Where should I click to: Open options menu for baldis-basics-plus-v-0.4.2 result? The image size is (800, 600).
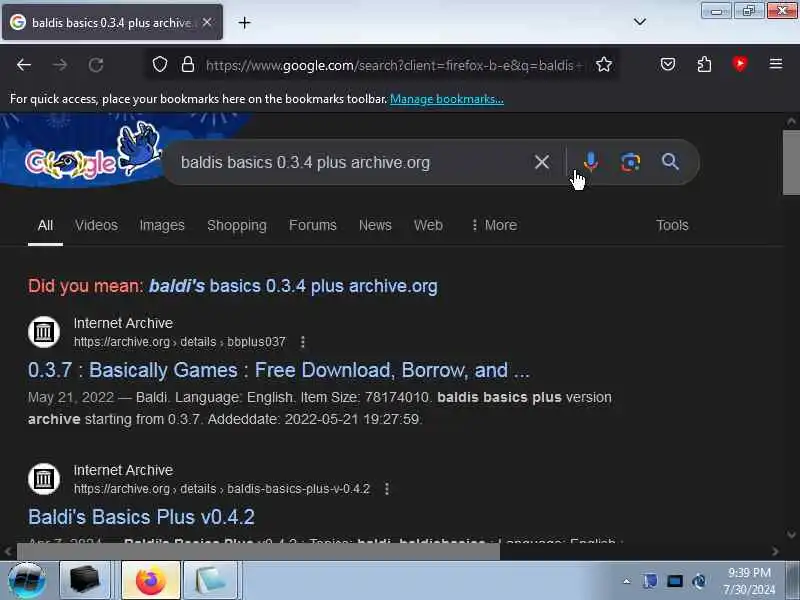tap(387, 489)
